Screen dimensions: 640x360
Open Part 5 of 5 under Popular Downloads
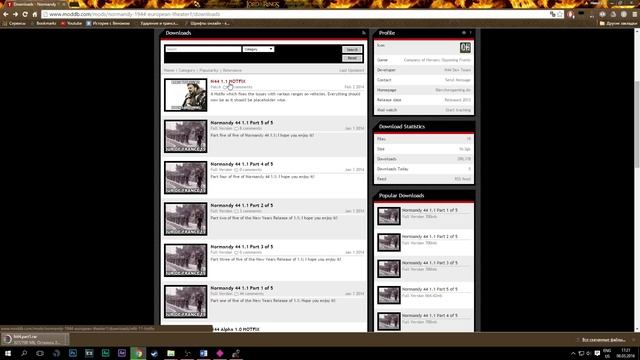(430, 289)
